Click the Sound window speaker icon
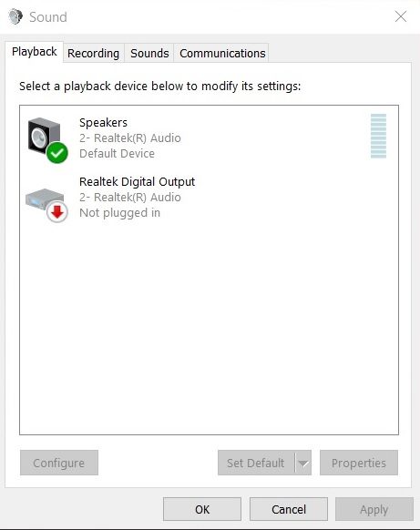 (x=15, y=16)
